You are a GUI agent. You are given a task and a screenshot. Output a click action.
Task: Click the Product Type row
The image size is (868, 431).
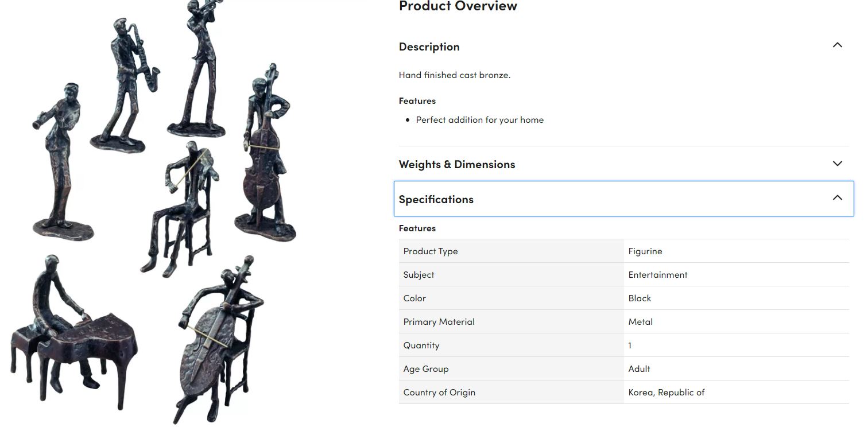[x=623, y=251]
